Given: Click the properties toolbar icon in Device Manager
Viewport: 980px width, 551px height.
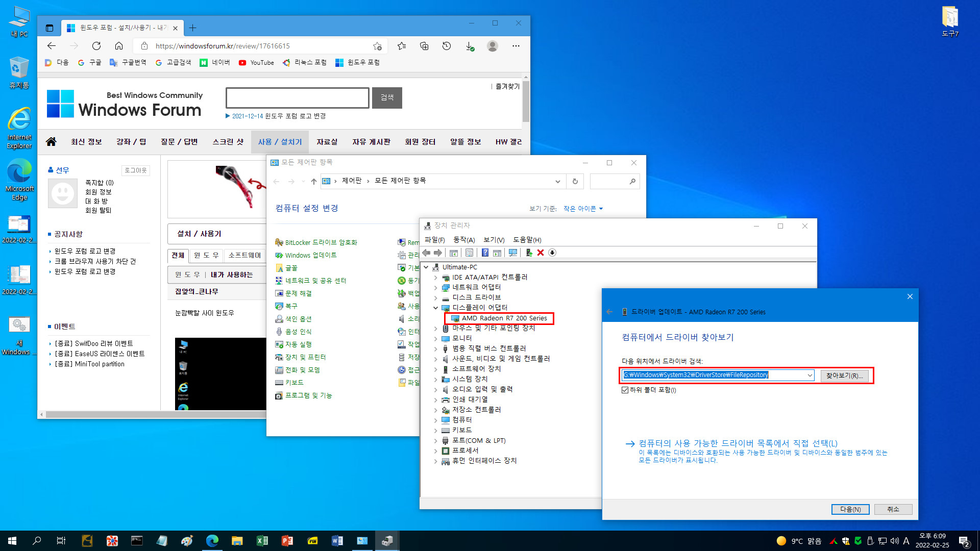Looking at the screenshot, I should 469,253.
